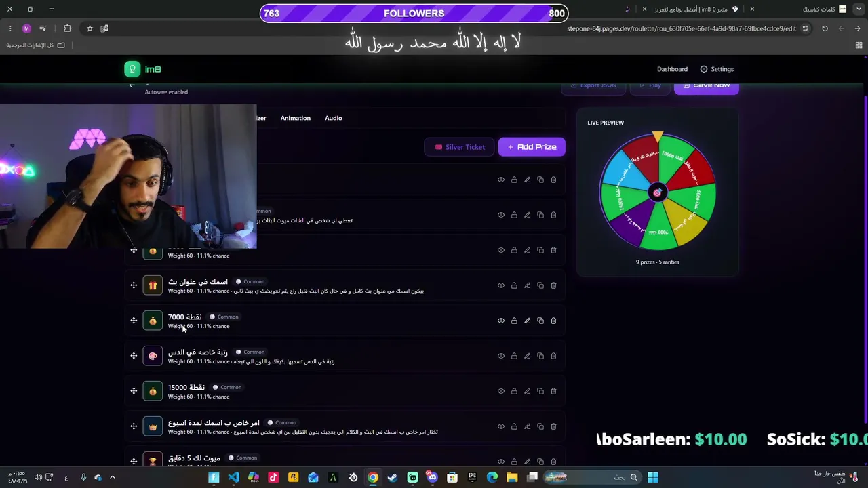Open Settings in the header

pos(717,69)
